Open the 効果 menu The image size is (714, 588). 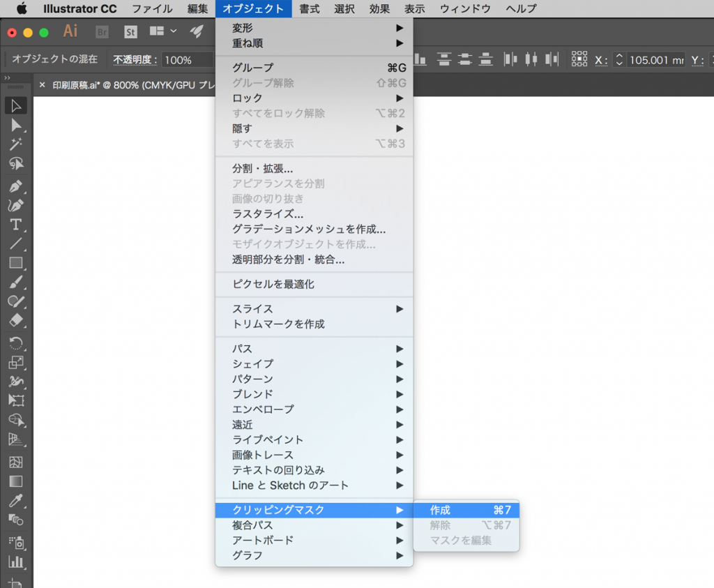(x=379, y=8)
